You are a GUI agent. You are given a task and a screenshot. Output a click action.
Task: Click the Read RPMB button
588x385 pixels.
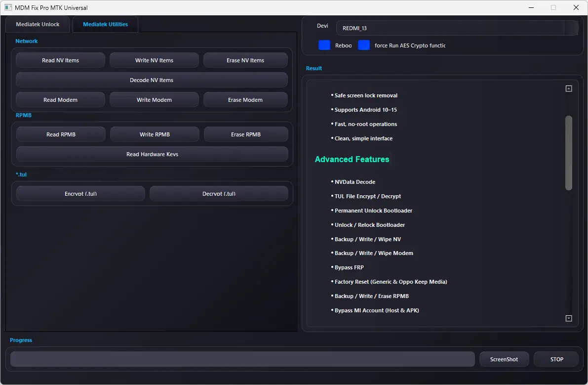pos(61,135)
